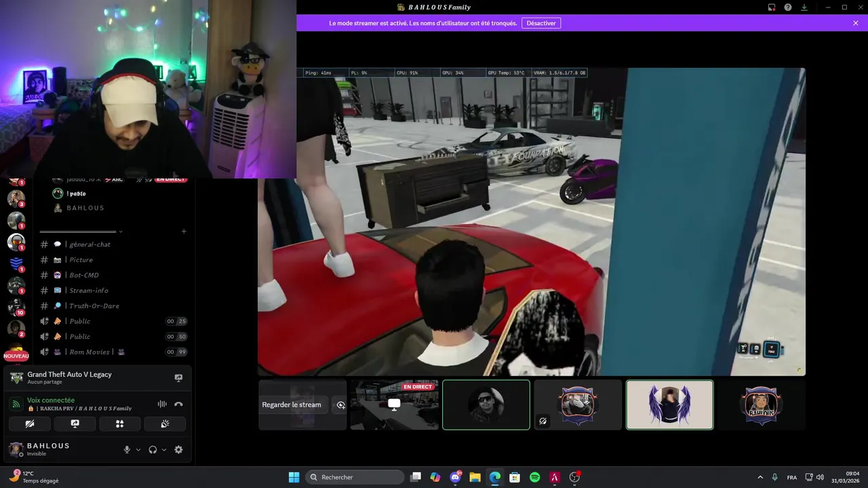Open voice noise suppression waveform icon
The width and height of the screenshot is (868, 488).
click(162, 404)
